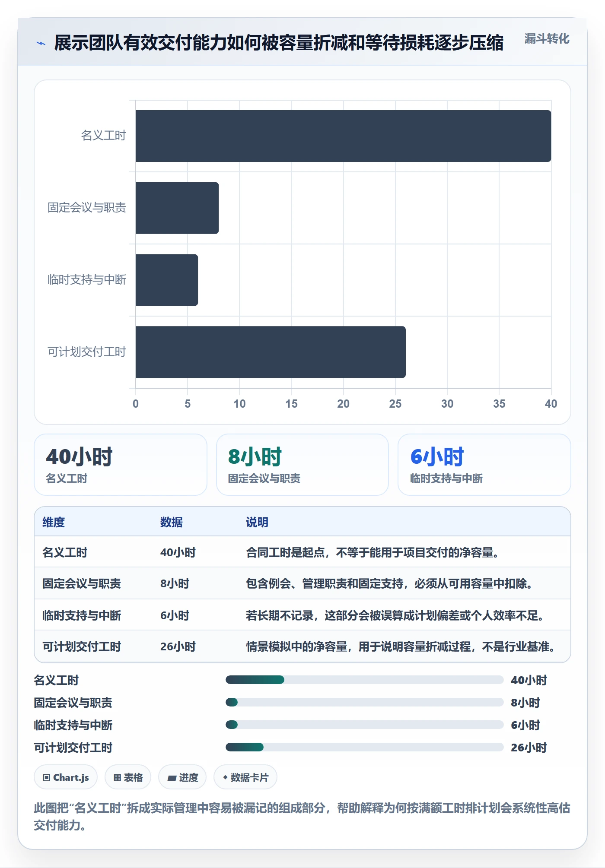Click the 数据 column header
The image size is (605, 868).
[x=172, y=522]
